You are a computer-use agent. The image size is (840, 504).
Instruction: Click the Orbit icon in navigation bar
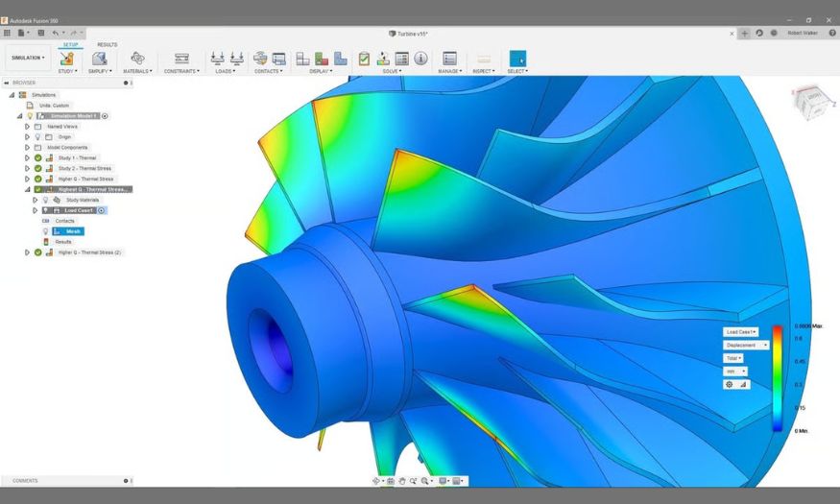pyautogui.click(x=376, y=481)
